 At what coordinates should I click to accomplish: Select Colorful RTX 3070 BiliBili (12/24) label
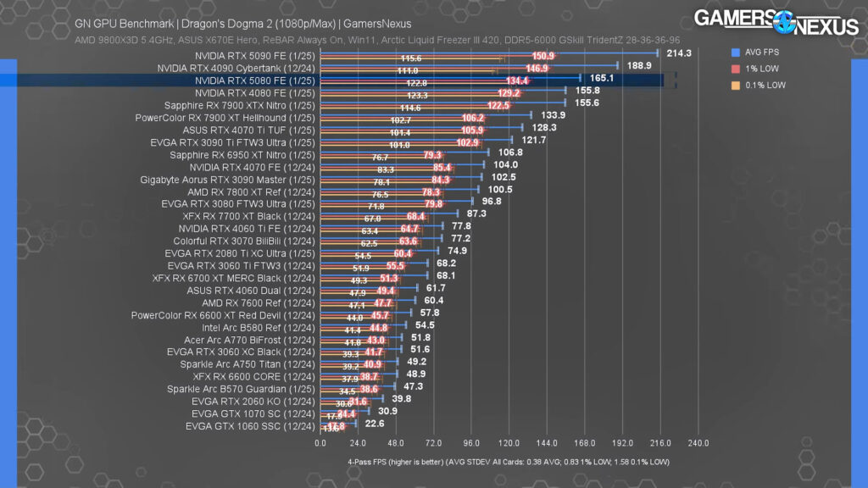[243, 241]
